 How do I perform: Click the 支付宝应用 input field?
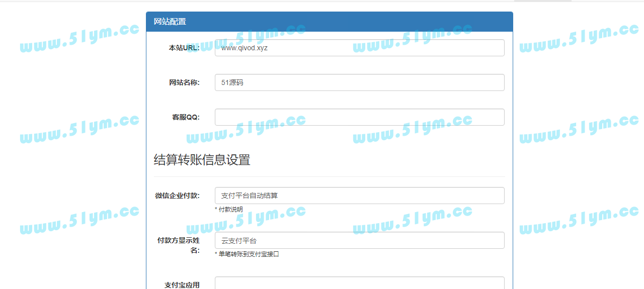pos(359,283)
